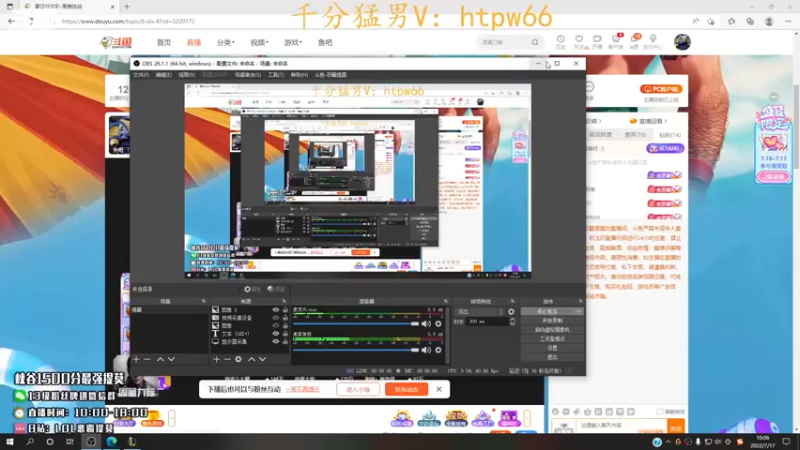Lock the first image source
Image resolution: width=800 pixels, height=450 pixels.
(x=285, y=310)
